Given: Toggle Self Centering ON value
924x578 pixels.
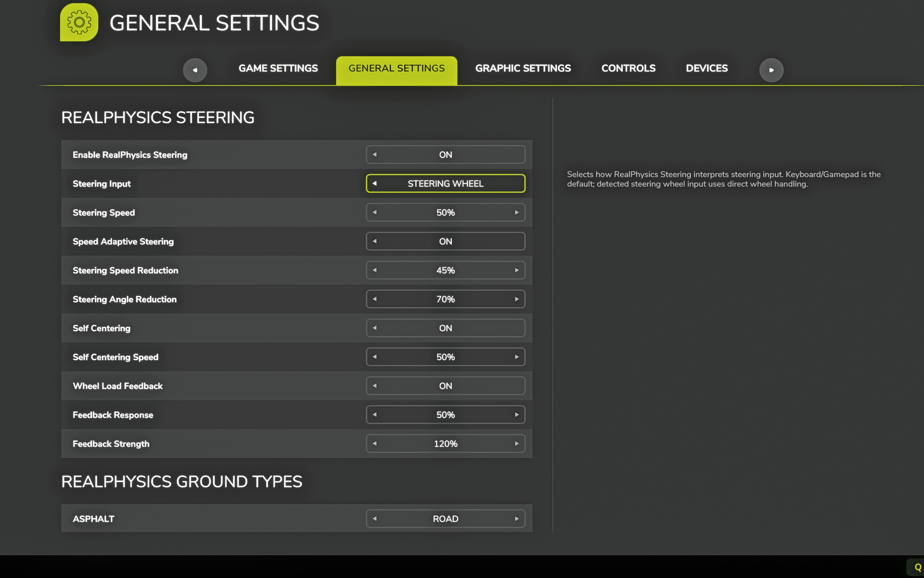Looking at the screenshot, I should point(446,328).
